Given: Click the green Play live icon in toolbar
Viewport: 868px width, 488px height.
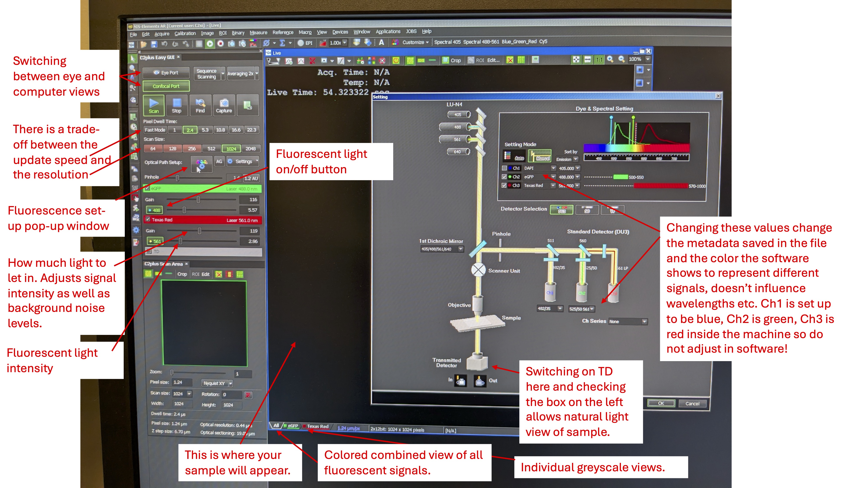Looking at the screenshot, I should 210,43.
